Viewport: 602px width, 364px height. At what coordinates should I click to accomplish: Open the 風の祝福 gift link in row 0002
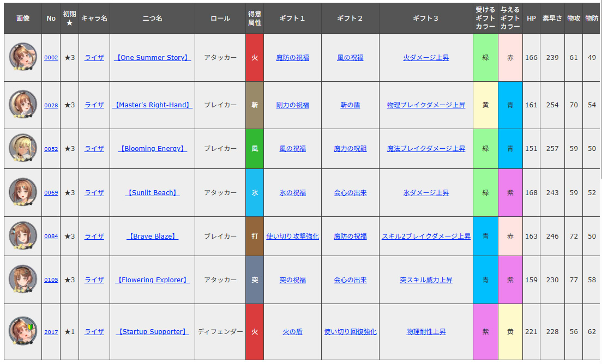click(x=350, y=58)
